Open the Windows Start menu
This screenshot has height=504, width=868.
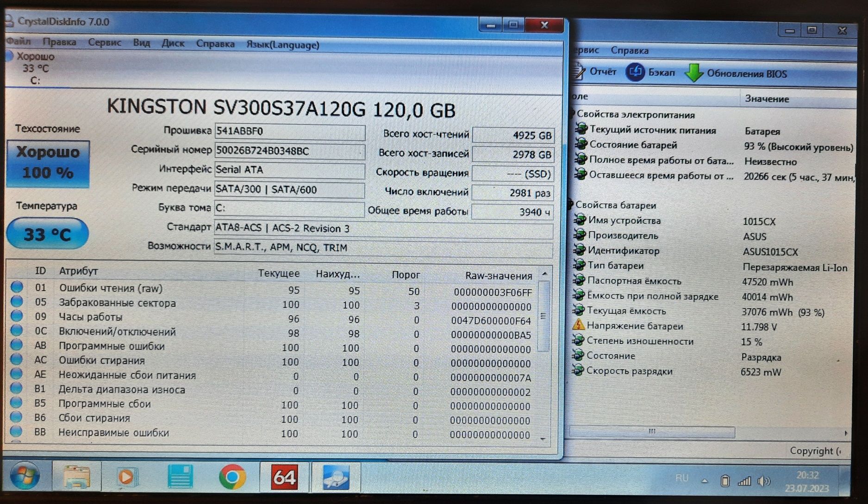tap(25, 476)
